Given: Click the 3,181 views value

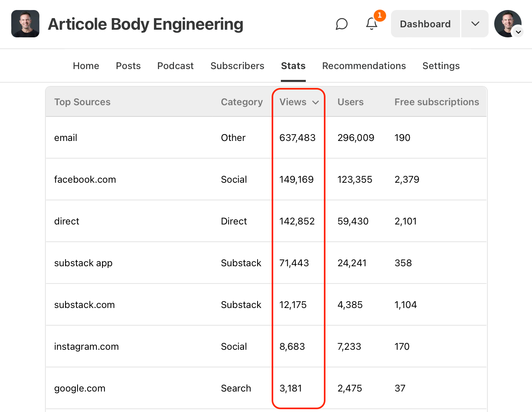Looking at the screenshot, I should 291,388.
